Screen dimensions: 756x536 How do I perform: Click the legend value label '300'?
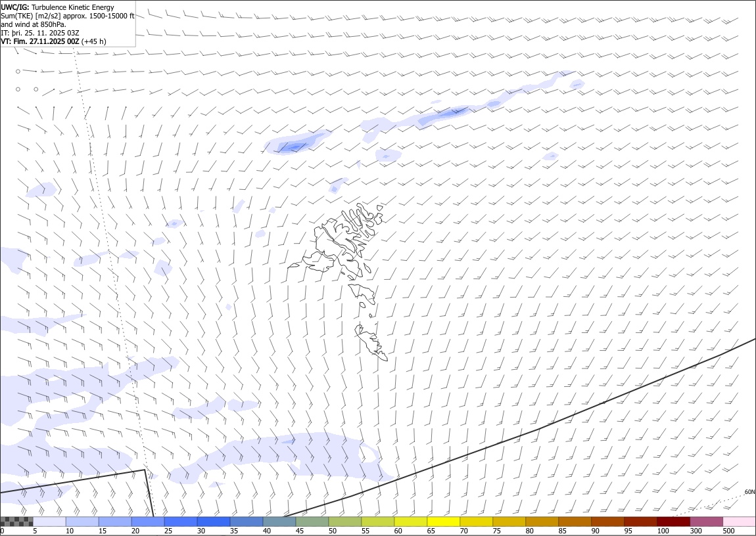(x=696, y=531)
